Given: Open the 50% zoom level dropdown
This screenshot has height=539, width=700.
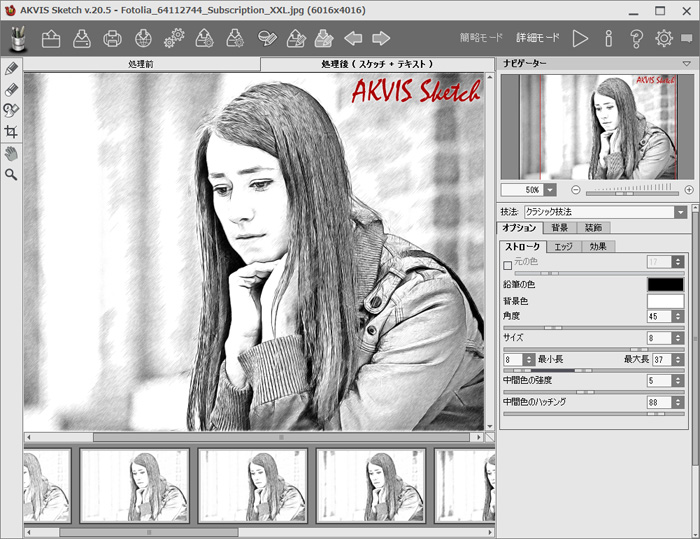Looking at the screenshot, I should click(549, 189).
